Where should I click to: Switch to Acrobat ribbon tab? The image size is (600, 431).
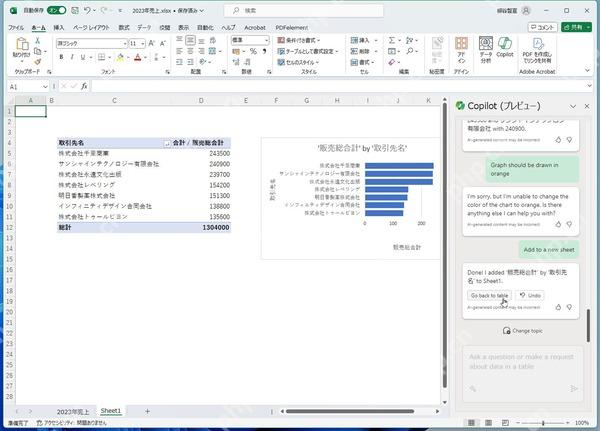[255, 28]
